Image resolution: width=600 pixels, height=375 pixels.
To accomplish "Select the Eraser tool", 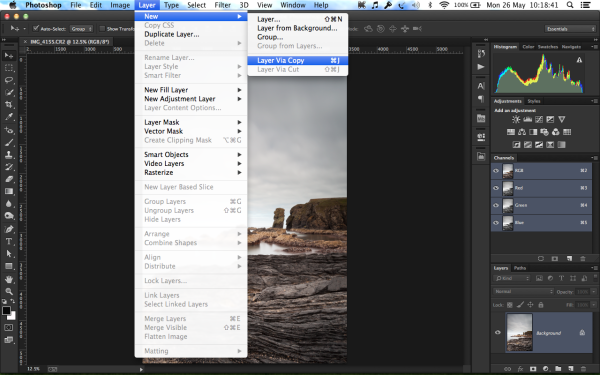I will pyautogui.click(x=8, y=179).
